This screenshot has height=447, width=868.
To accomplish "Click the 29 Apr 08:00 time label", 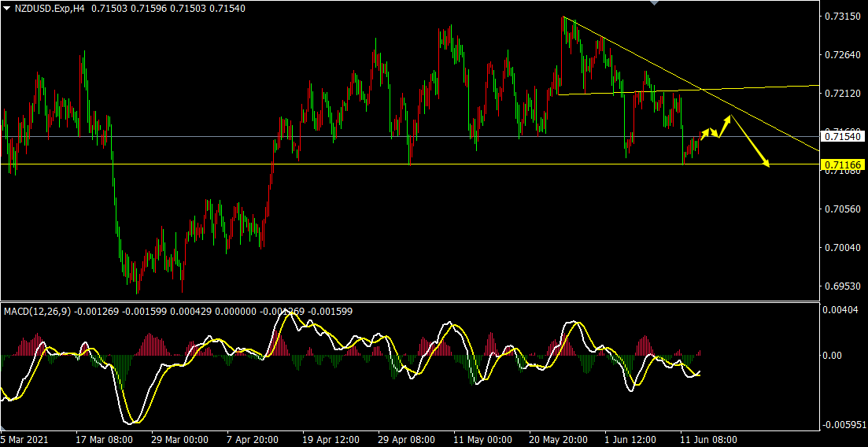I will coord(407,439).
